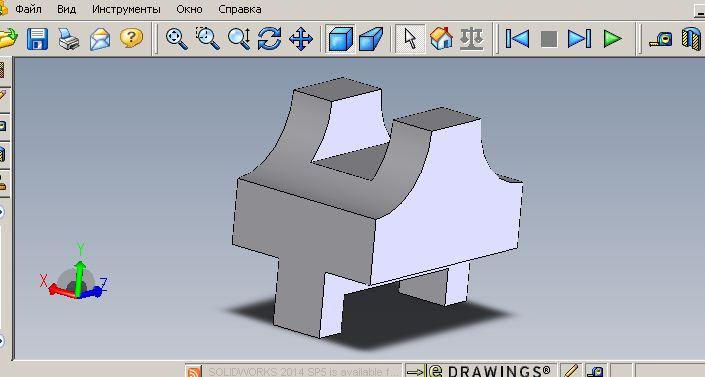Toggle the Shaded cube display mode
705x377 pixels.
(340, 39)
